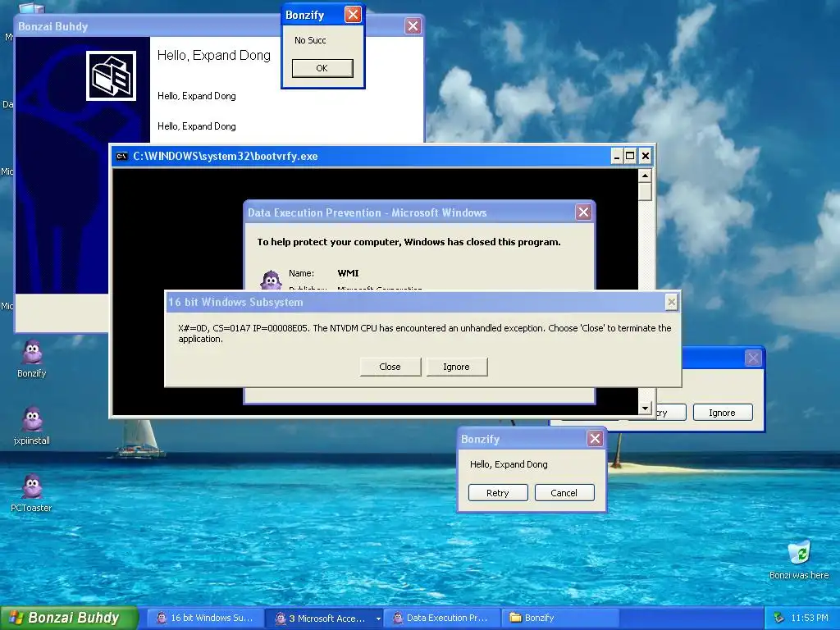Click the Bonzai Buhdy start button
The height and width of the screenshot is (630, 840).
click(x=69, y=618)
